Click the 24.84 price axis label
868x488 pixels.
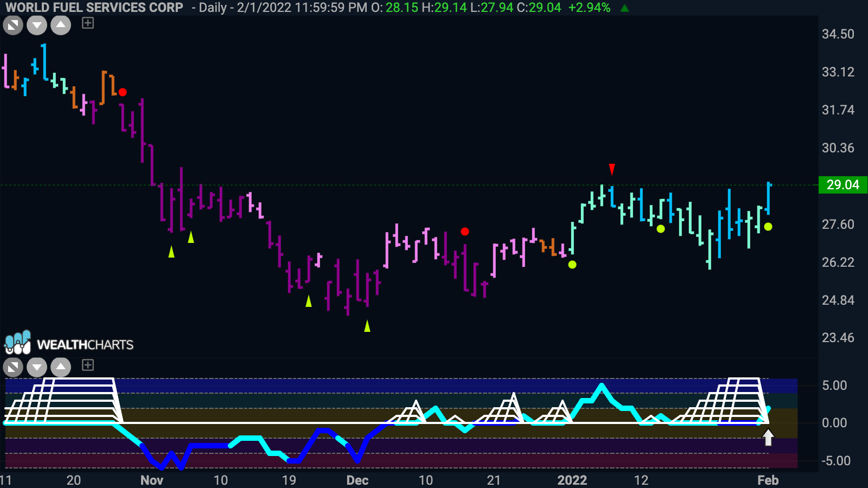coord(838,300)
